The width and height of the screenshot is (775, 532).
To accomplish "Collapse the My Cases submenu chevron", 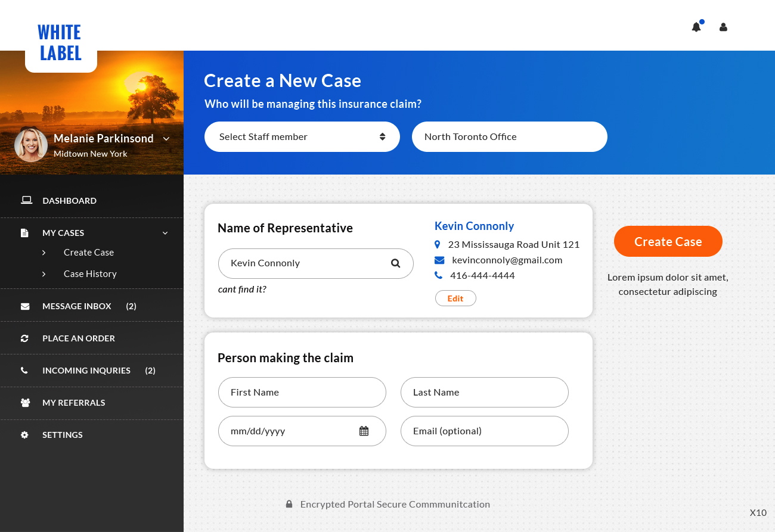I will [165, 233].
